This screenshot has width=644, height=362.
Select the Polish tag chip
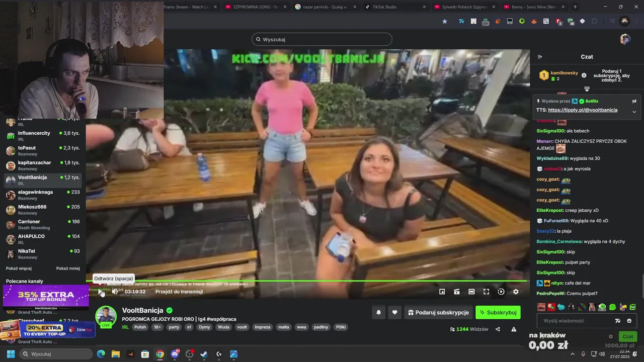pos(140,327)
